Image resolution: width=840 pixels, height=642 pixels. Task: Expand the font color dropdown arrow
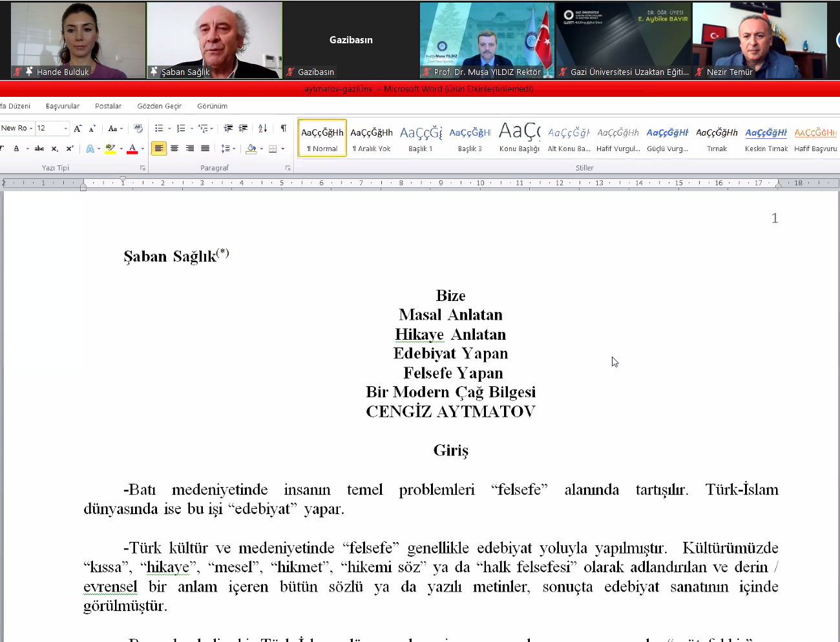143,149
